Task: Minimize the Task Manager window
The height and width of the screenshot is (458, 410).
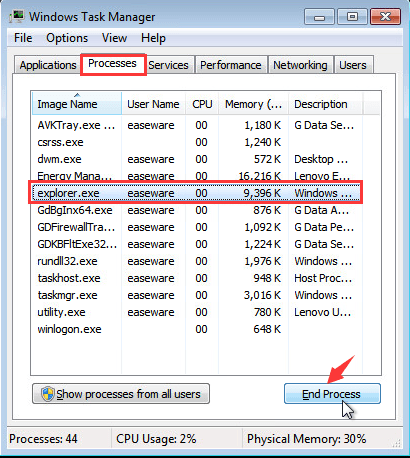Action: click(319, 17)
